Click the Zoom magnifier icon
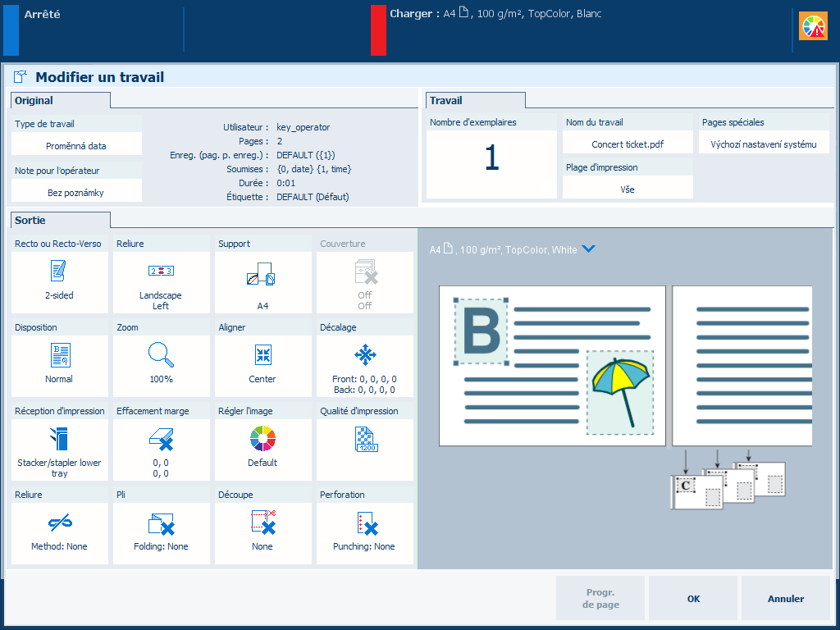840x630 pixels. 161,355
